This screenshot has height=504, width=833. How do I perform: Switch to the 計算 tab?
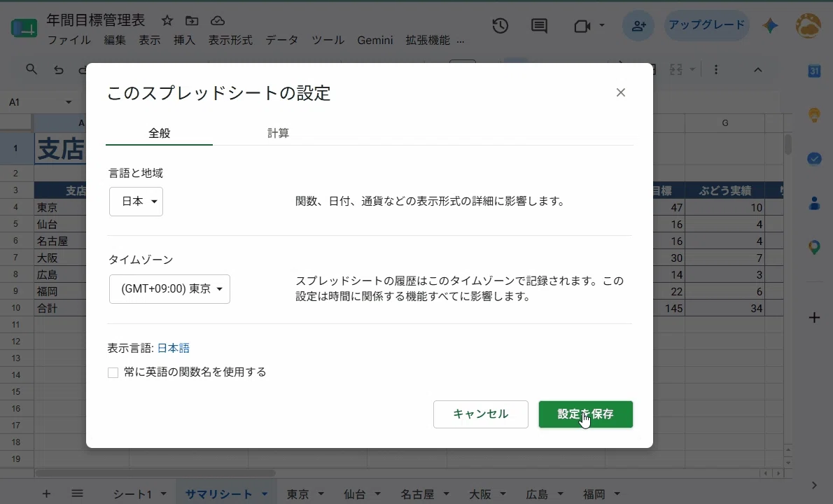(278, 133)
